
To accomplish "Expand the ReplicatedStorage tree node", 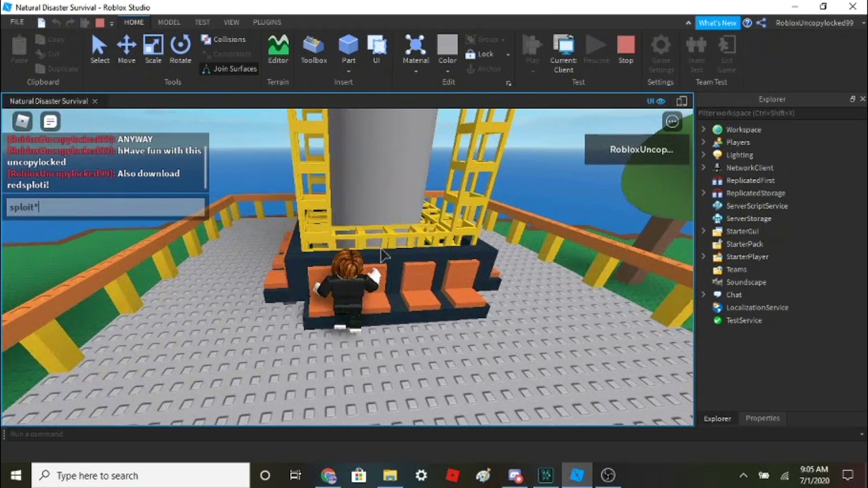I will 703,193.
